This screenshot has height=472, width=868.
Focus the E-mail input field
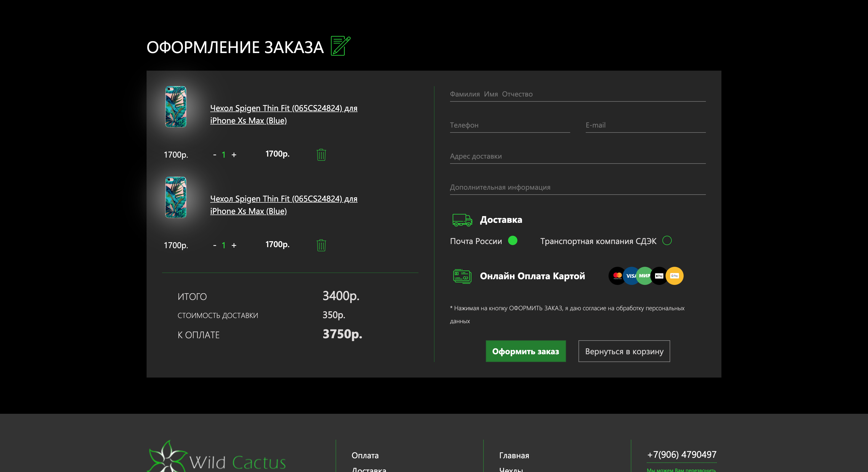(x=646, y=125)
